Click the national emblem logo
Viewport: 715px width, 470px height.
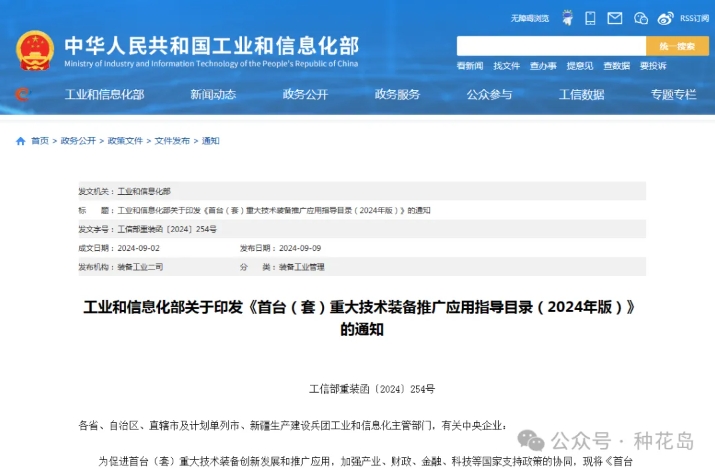click(35, 49)
